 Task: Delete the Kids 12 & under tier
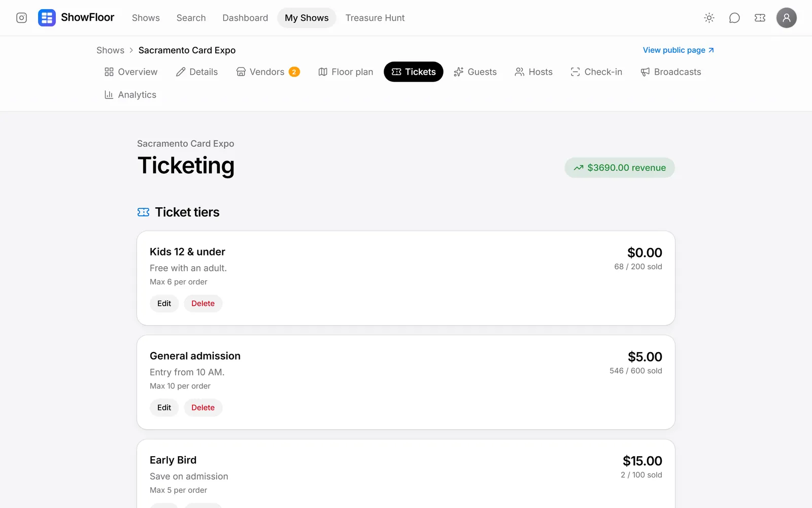tap(203, 303)
